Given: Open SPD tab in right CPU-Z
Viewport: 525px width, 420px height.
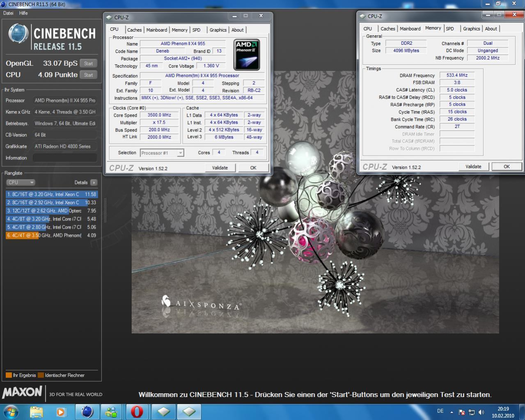Looking at the screenshot, I should (x=450, y=29).
